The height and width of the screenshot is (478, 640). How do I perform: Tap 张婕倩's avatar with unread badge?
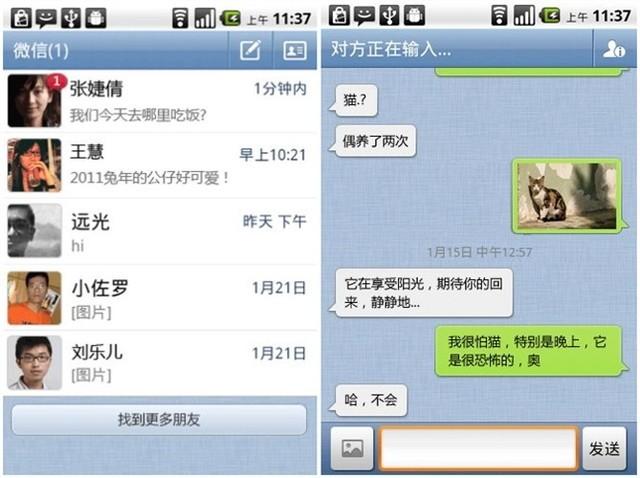click(35, 101)
